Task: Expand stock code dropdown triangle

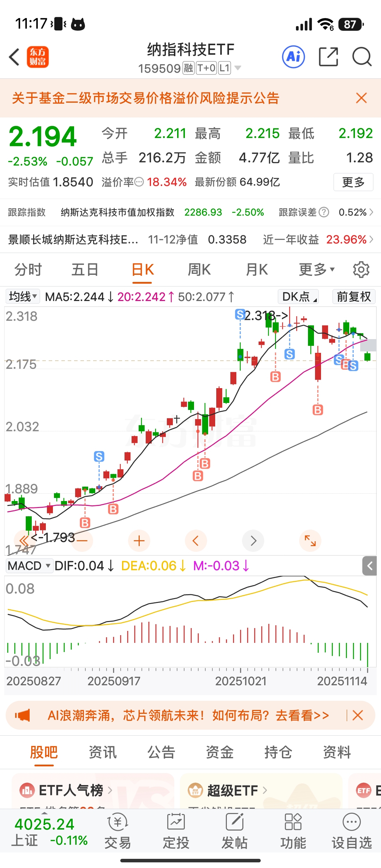Action: click(238, 68)
